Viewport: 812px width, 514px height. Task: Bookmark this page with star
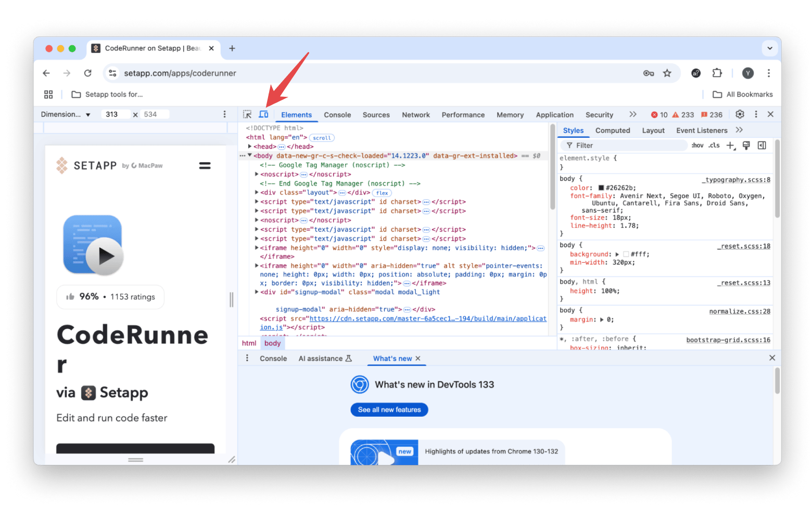(667, 73)
